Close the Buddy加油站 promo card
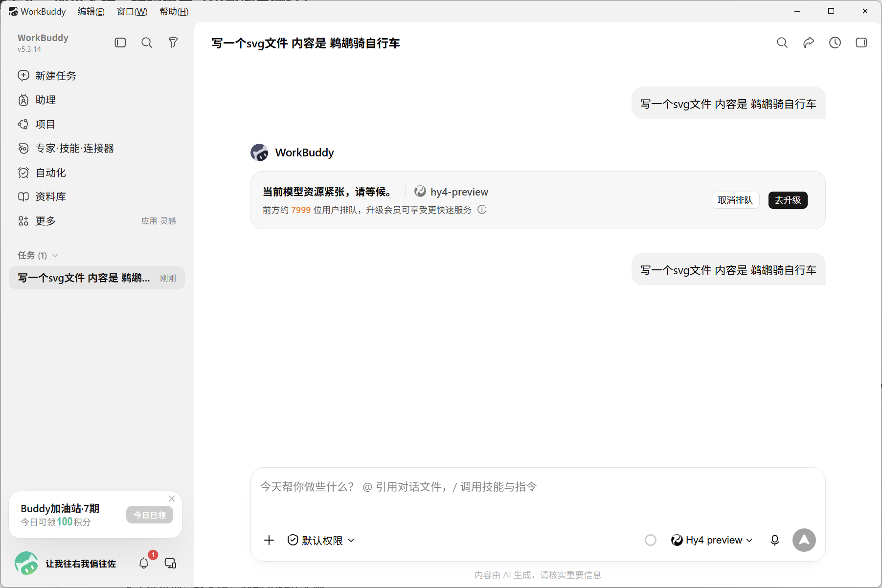 tap(172, 499)
